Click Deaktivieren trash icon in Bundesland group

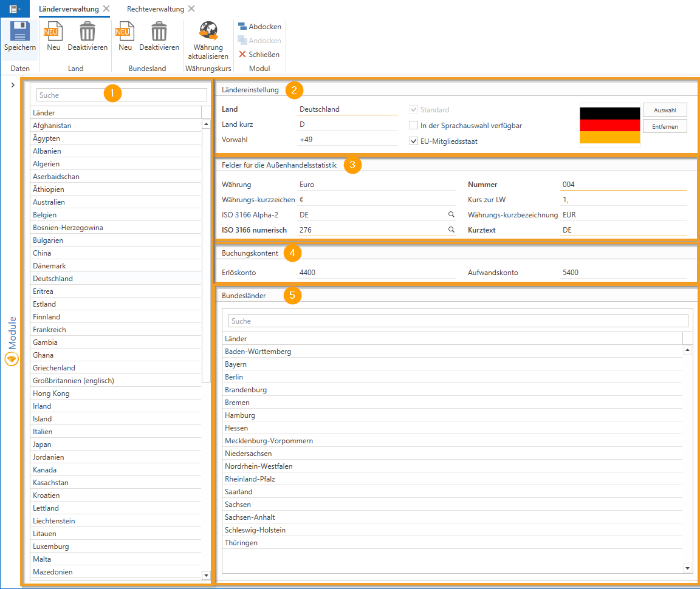(x=159, y=32)
